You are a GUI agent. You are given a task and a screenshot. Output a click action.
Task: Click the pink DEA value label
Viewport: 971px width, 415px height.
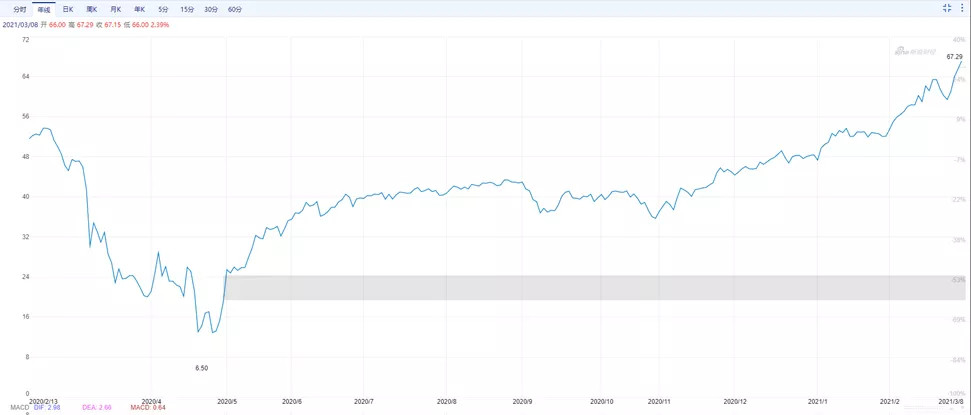coord(95,407)
